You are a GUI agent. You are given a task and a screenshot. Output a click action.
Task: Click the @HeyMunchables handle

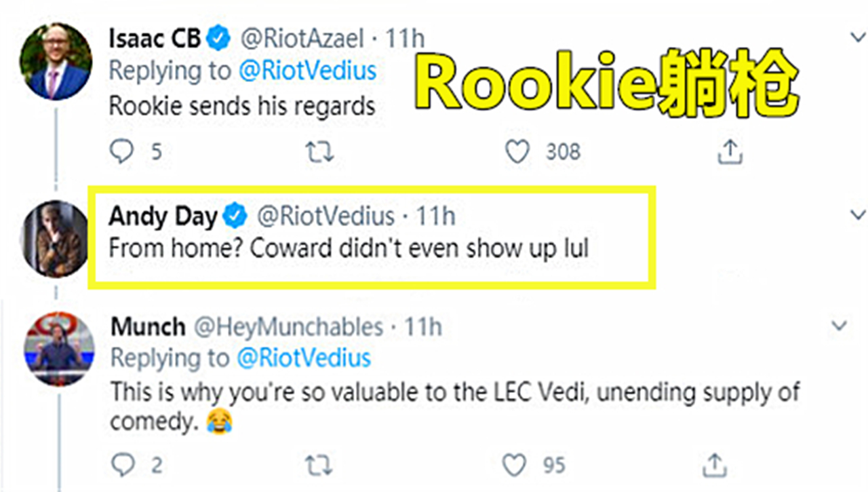point(289,328)
